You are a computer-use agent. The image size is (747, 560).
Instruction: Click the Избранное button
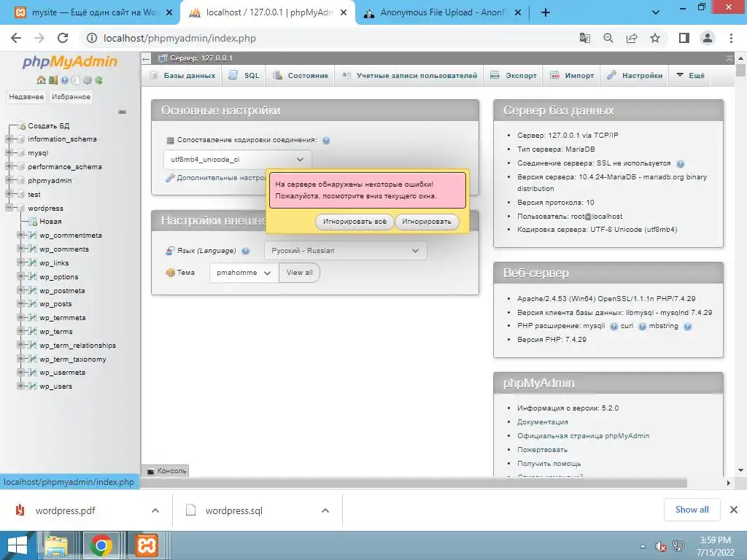pyautogui.click(x=71, y=97)
